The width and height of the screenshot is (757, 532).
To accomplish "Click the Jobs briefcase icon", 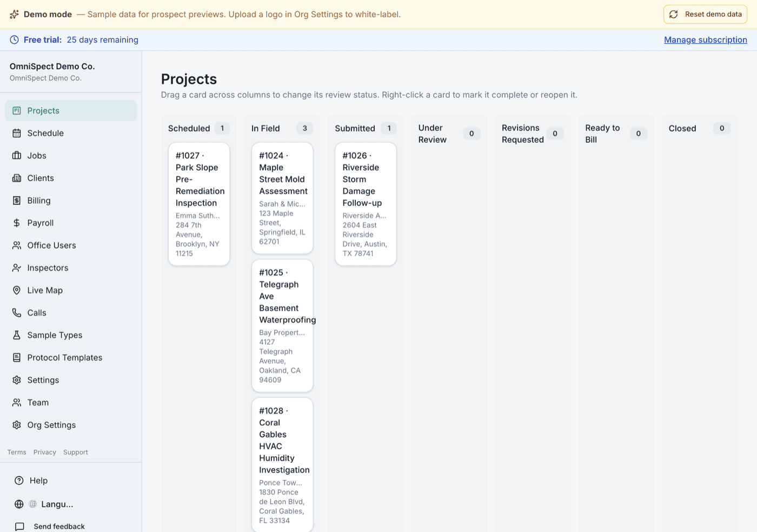I will [17, 156].
